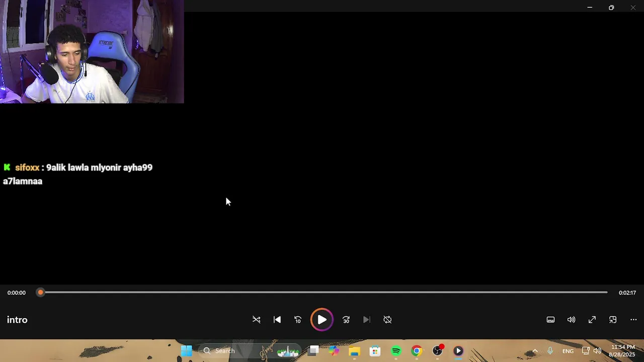The image size is (644, 362).
Task: Open subtitles and captions options
Action: (551, 320)
